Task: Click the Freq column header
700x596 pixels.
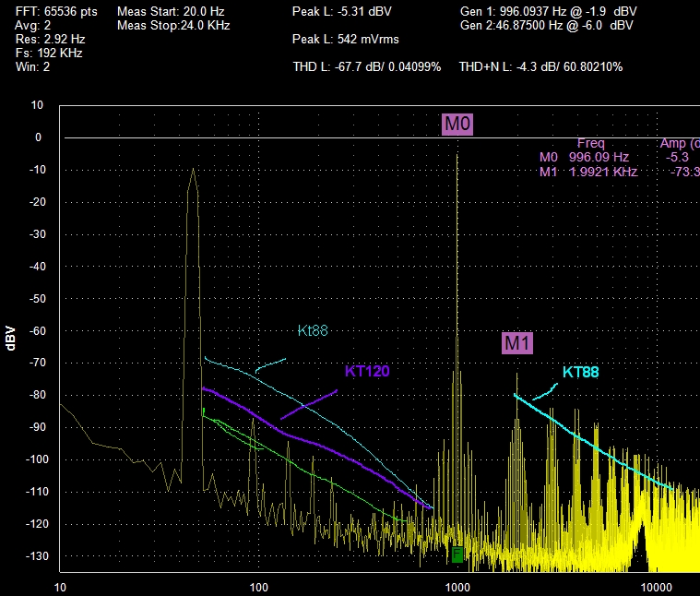Action: (x=590, y=143)
